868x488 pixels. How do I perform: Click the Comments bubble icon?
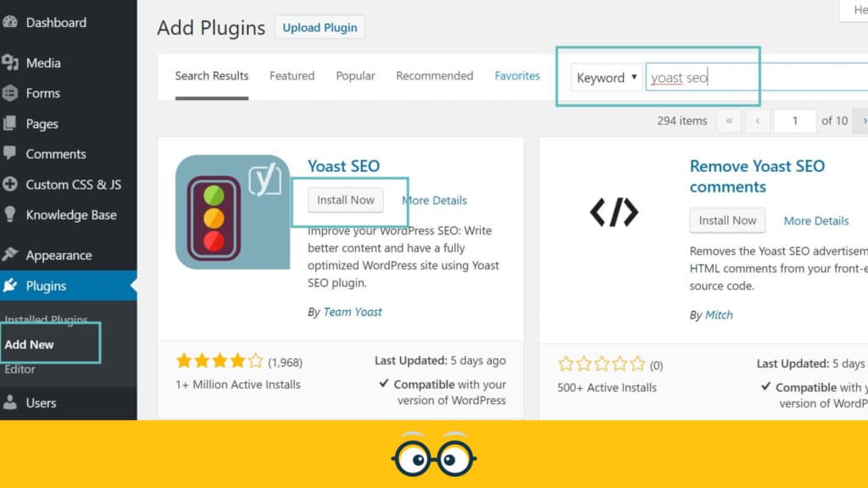click(9, 153)
